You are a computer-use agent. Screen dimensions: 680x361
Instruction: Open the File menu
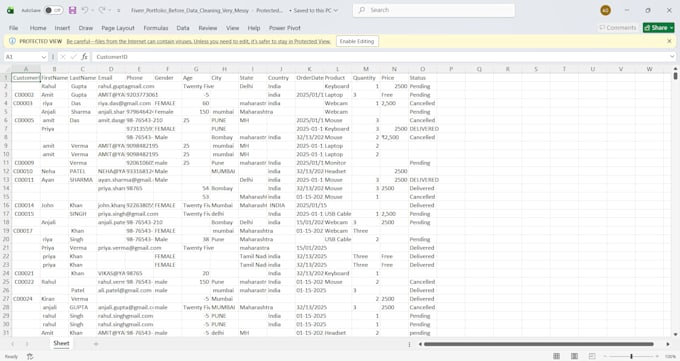13,28
